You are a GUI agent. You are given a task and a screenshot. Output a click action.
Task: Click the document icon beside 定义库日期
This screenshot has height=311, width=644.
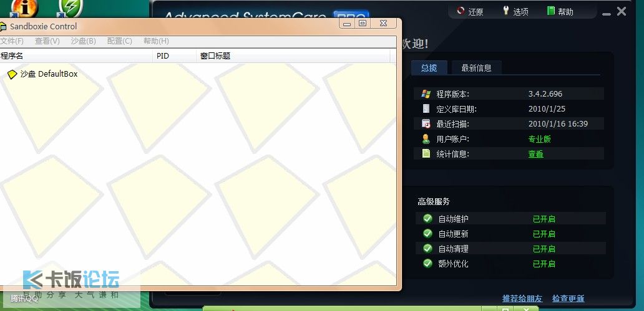pyautogui.click(x=426, y=108)
